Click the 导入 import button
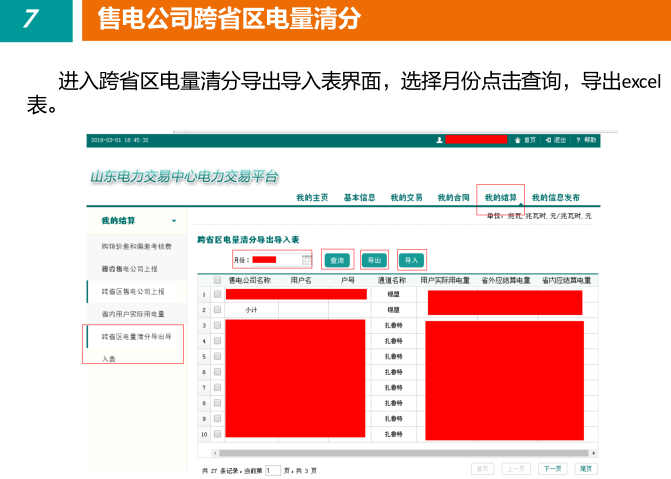 coord(411,260)
